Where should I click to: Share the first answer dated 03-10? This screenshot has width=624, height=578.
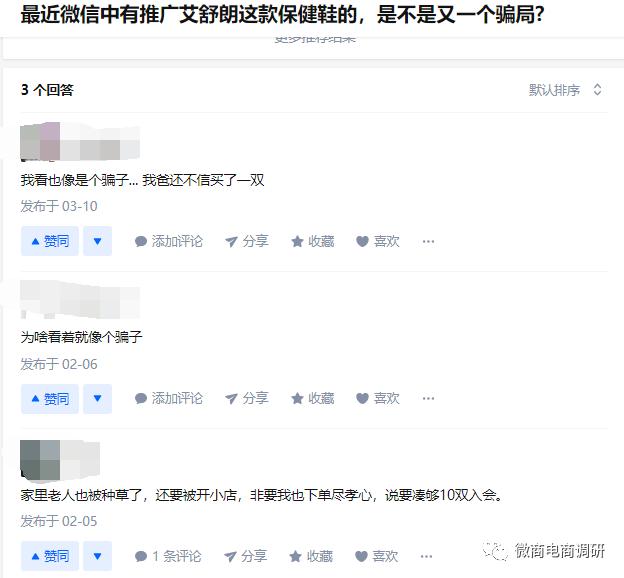click(x=247, y=241)
